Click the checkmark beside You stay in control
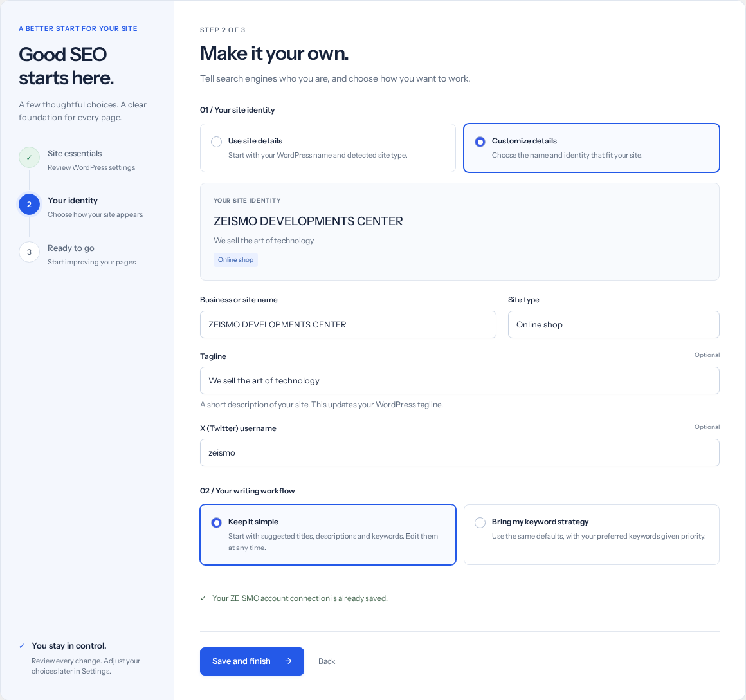 [21, 646]
